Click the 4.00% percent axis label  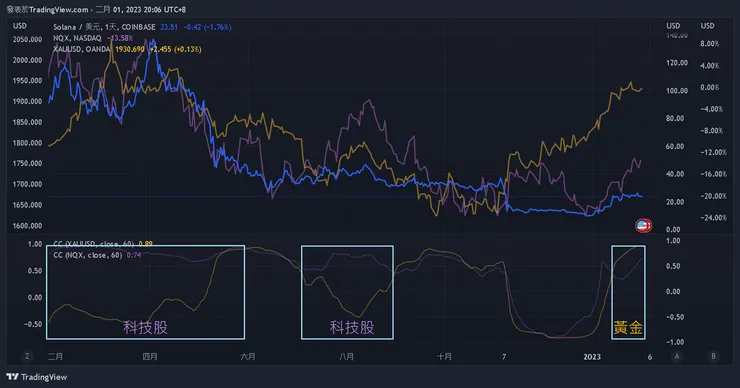tap(710, 66)
